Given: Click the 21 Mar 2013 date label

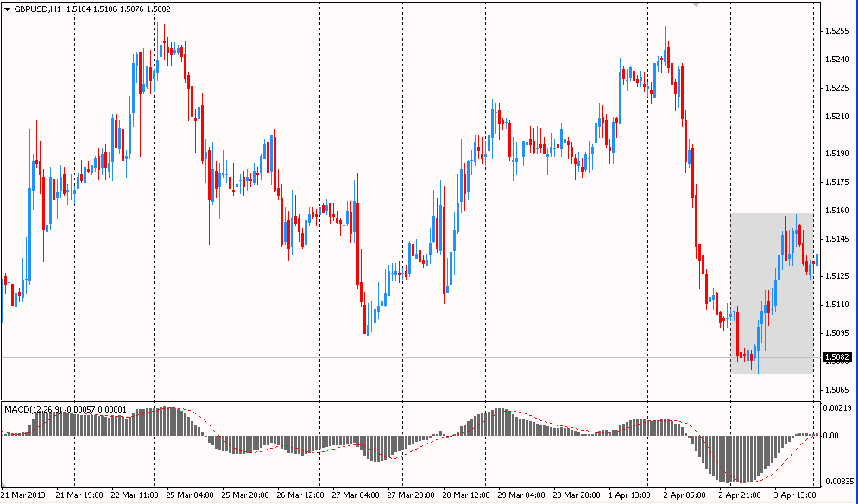Looking at the screenshot, I should pos(23,496).
